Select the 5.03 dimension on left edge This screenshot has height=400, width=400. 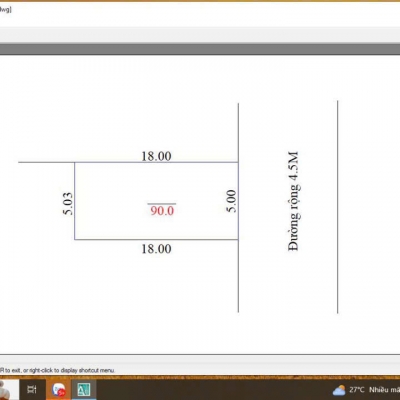coord(68,203)
